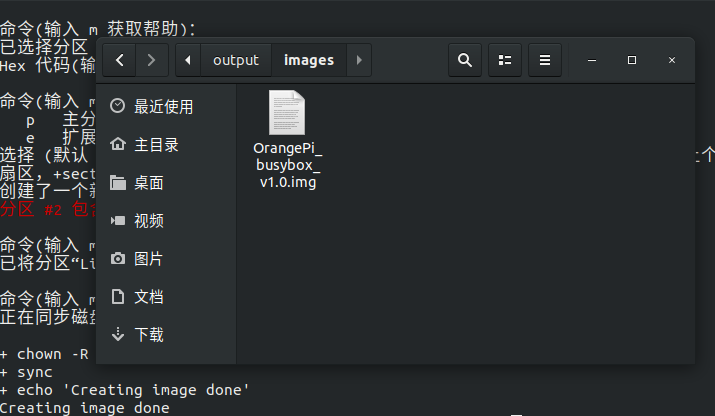Image resolution: width=715 pixels, height=416 pixels.
Task: Go forward with the right chevron button
Action: click(152, 60)
